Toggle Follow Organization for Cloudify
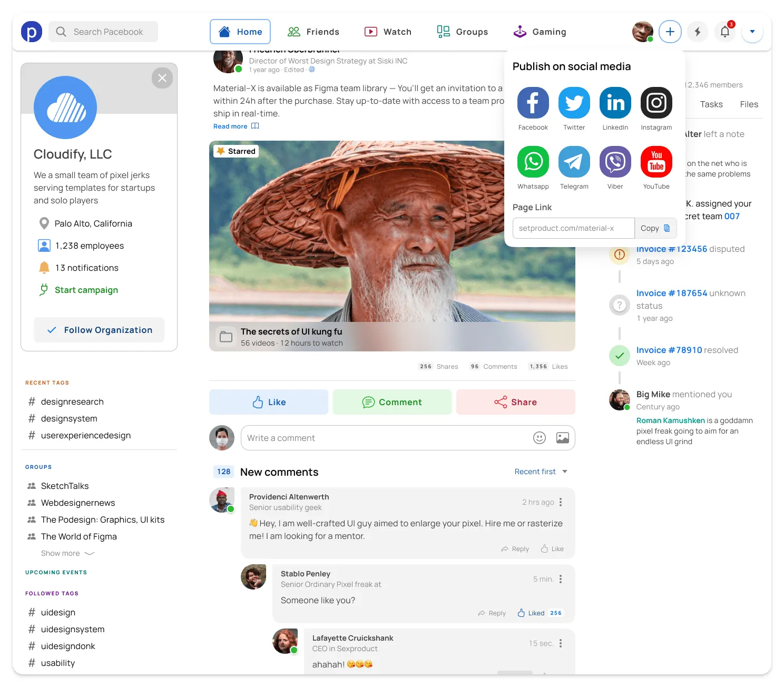This screenshot has height=687, width=784. tap(99, 330)
